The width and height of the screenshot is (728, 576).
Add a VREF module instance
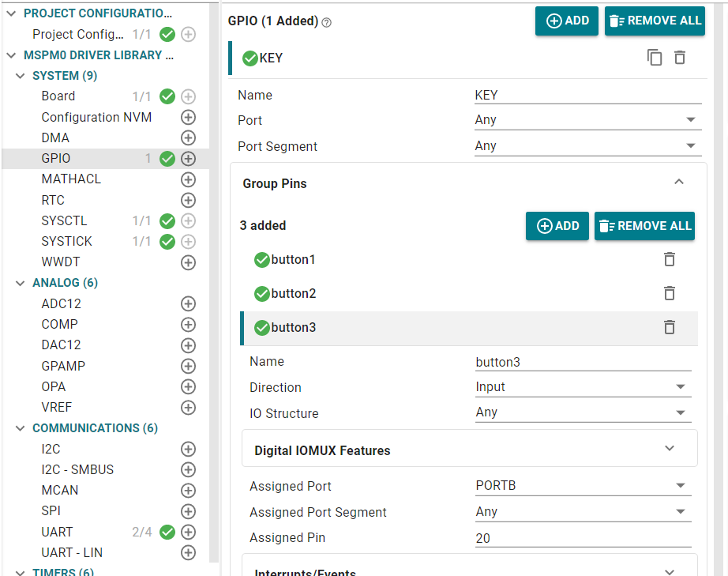coord(188,408)
